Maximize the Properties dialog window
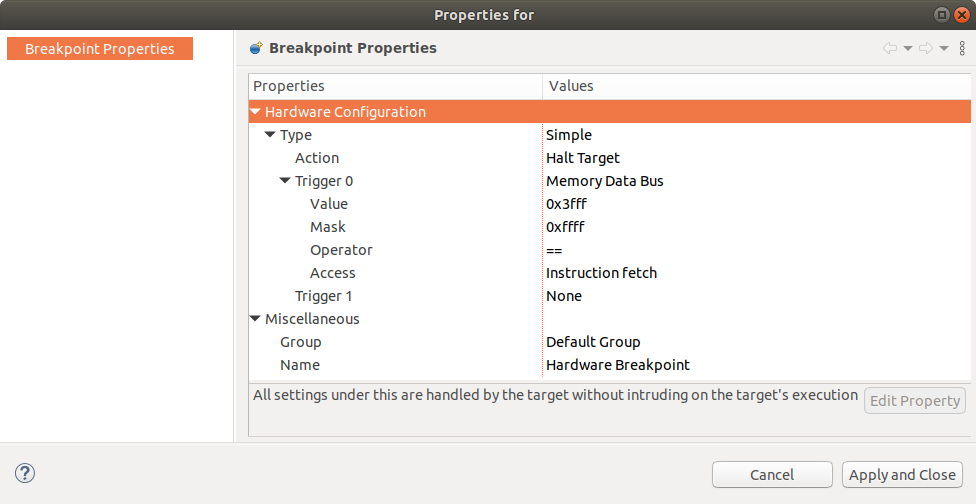The image size is (976, 504). [941, 15]
